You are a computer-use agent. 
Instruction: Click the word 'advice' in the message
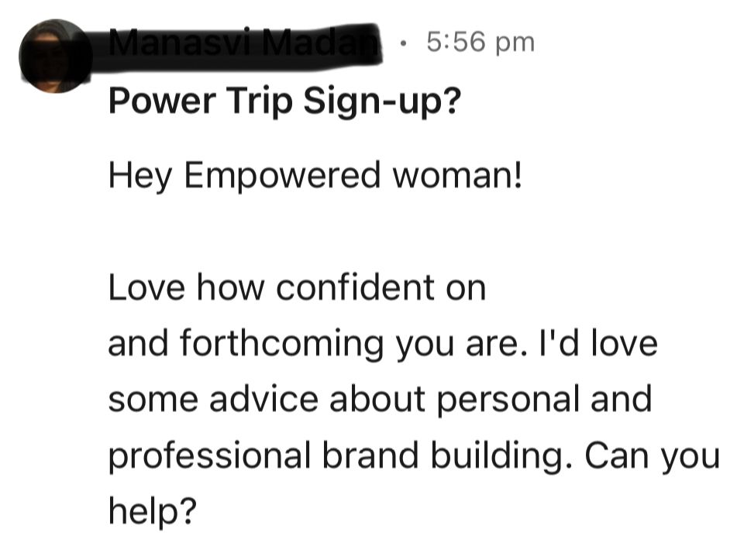263,399
